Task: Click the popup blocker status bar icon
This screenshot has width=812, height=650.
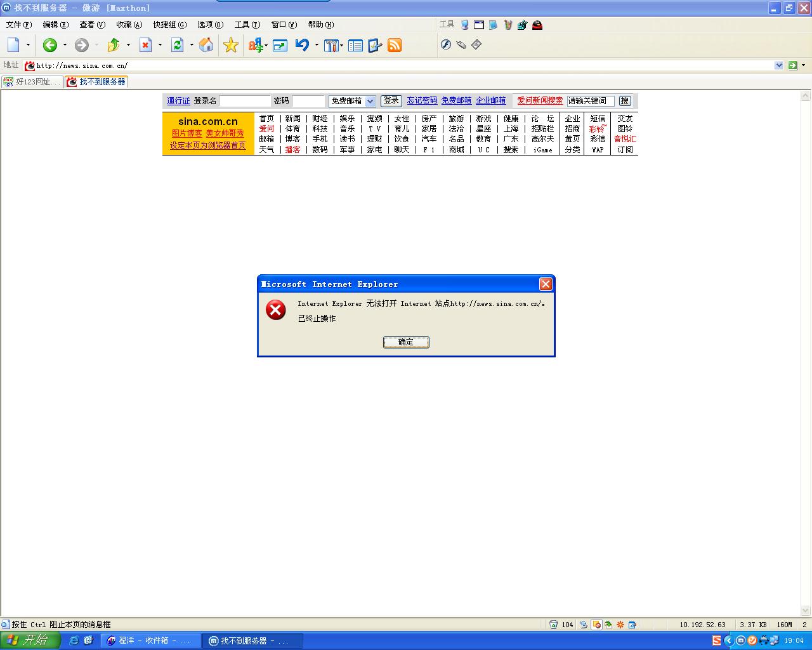Action: [596, 625]
